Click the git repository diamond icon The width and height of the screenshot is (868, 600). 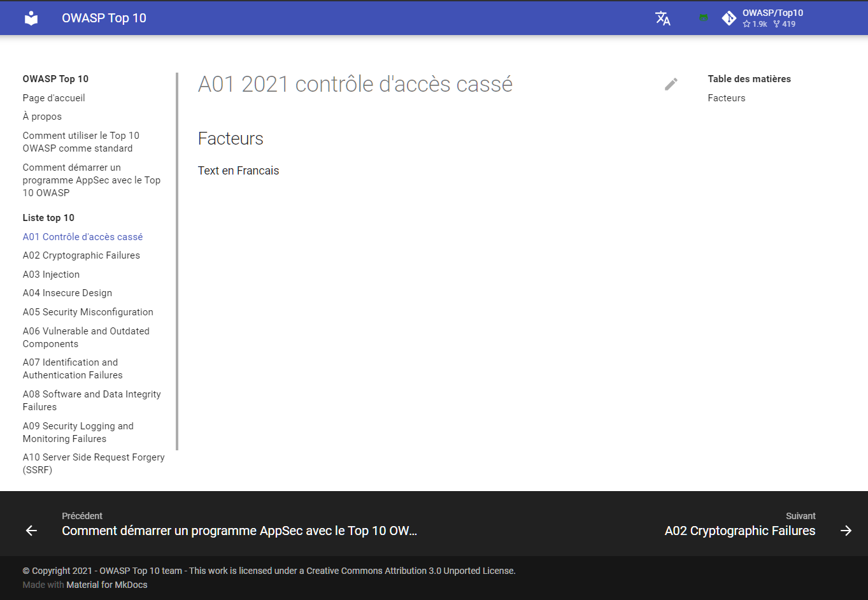coord(729,18)
